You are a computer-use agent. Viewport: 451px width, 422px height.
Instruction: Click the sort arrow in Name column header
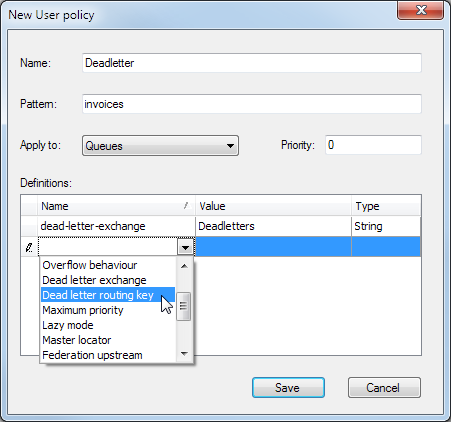[x=186, y=206]
